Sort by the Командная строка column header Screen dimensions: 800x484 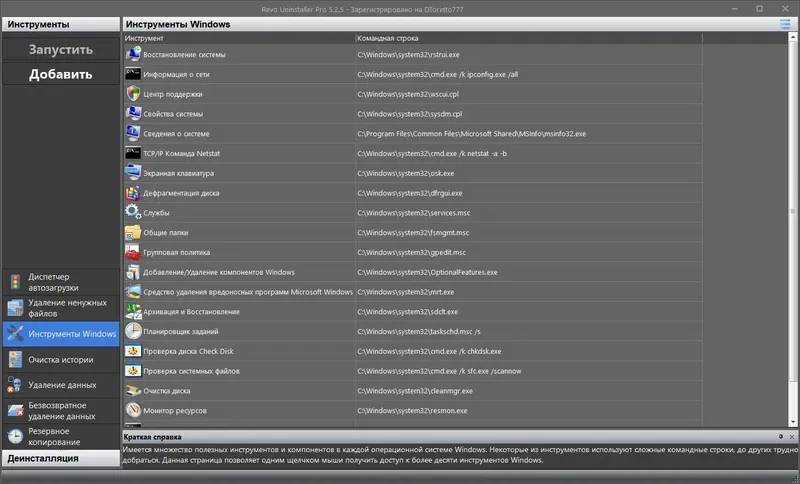(529, 38)
